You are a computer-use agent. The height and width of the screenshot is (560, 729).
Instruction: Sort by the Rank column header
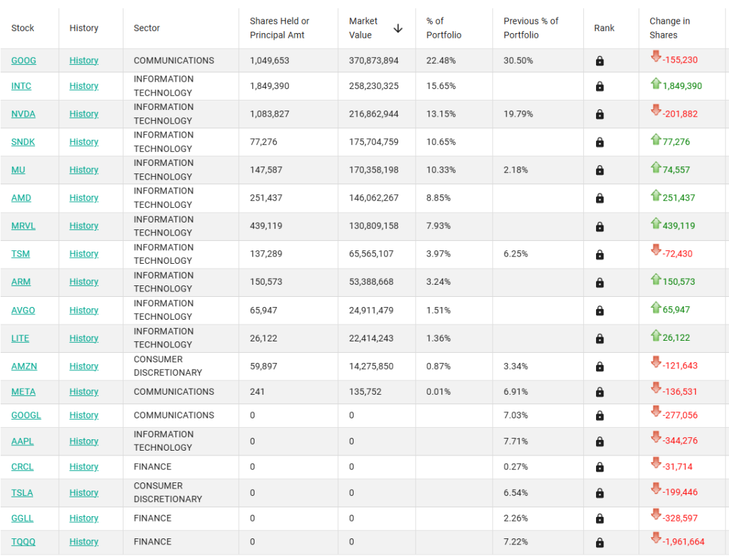tap(604, 28)
